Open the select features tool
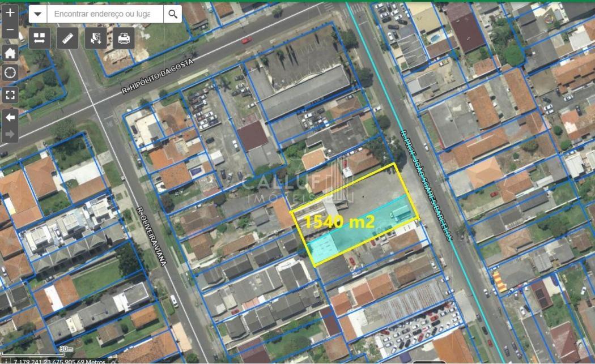The image size is (595, 364). point(95,38)
